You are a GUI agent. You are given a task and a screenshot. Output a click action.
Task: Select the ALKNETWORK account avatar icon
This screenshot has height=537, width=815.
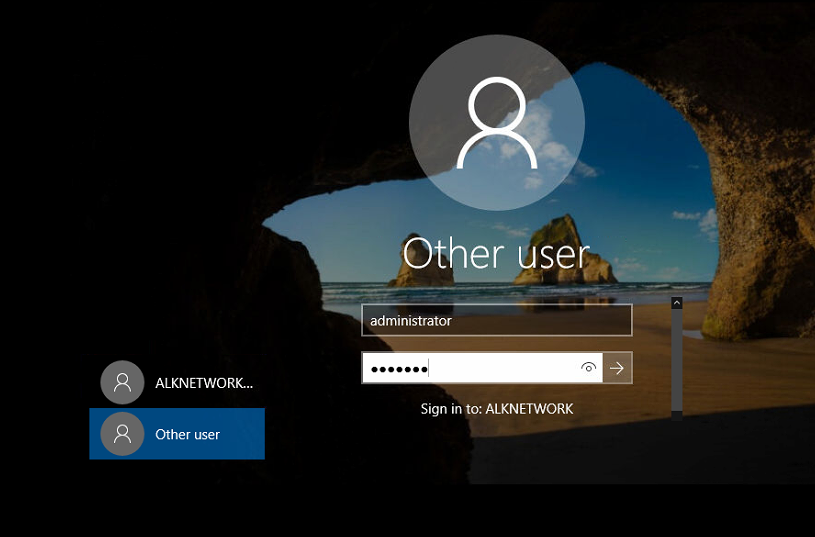coord(122,382)
